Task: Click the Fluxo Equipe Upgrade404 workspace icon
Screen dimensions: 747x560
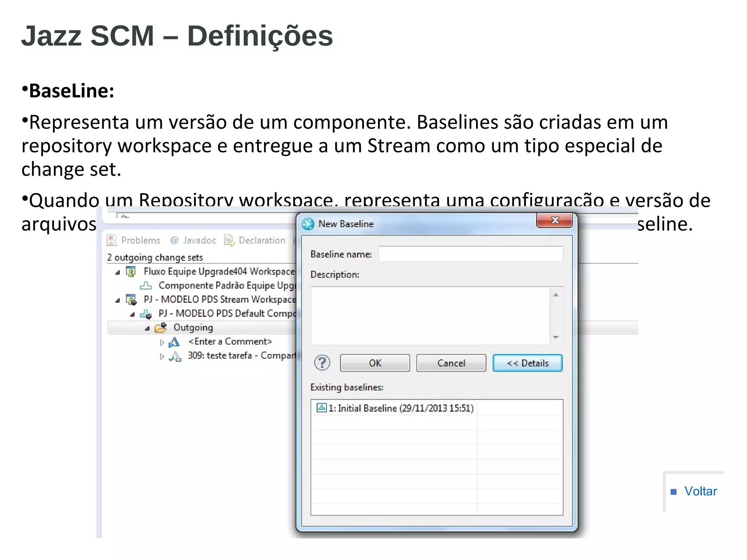Action: (131, 272)
